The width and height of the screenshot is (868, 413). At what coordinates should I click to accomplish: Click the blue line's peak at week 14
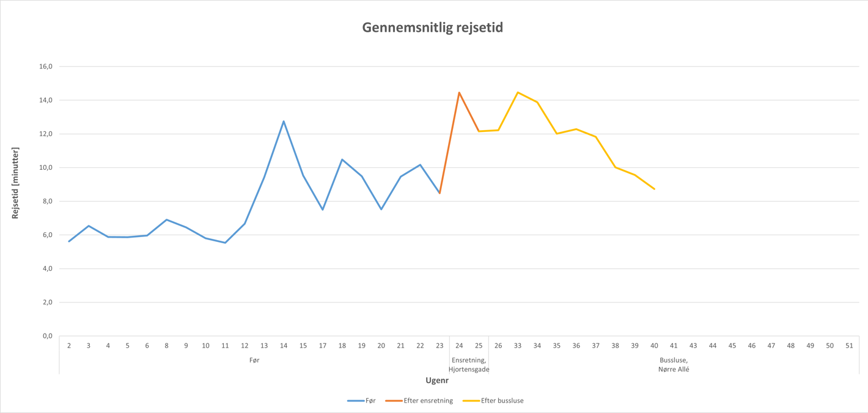(x=284, y=121)
